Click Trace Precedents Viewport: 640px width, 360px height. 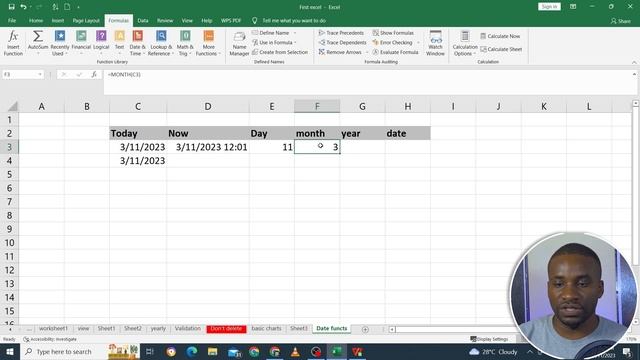tap(341, 33)
